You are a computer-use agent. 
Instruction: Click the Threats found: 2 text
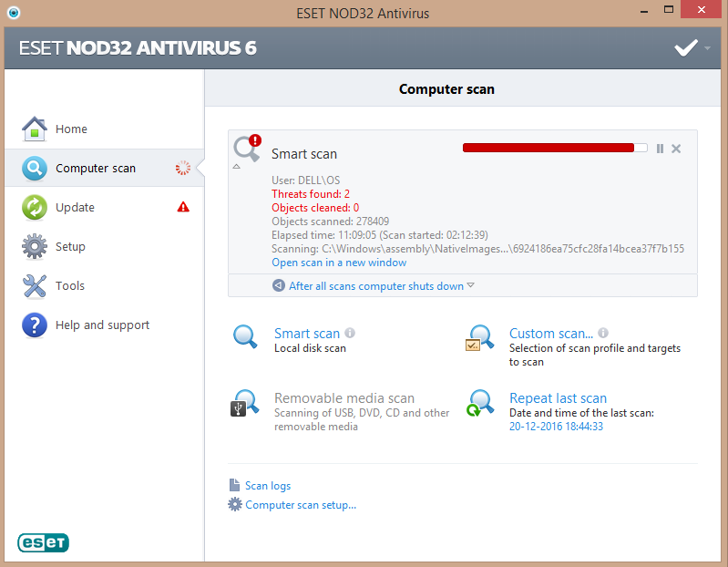pyautogui.click(x=311, y=194)
